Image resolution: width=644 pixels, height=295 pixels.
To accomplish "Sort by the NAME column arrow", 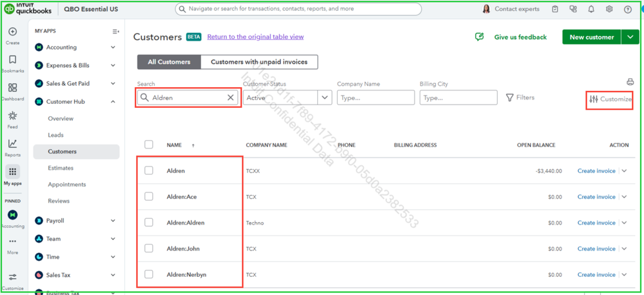I will click(193, 146).
